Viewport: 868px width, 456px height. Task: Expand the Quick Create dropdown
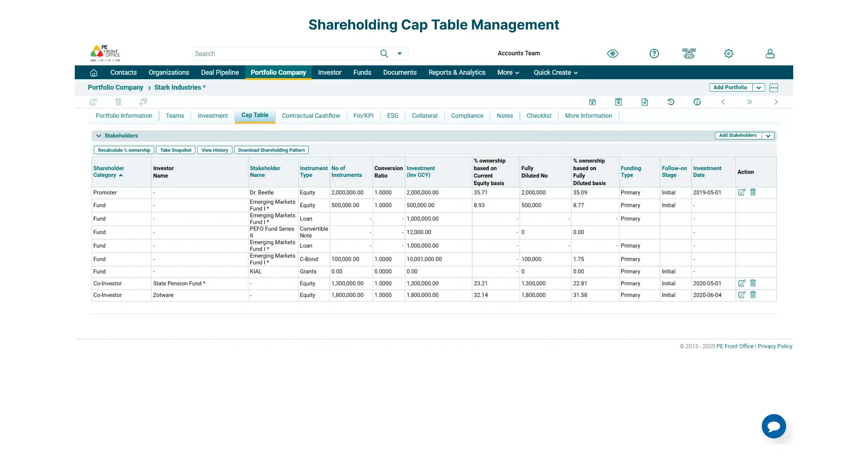(x=555, y=72)
